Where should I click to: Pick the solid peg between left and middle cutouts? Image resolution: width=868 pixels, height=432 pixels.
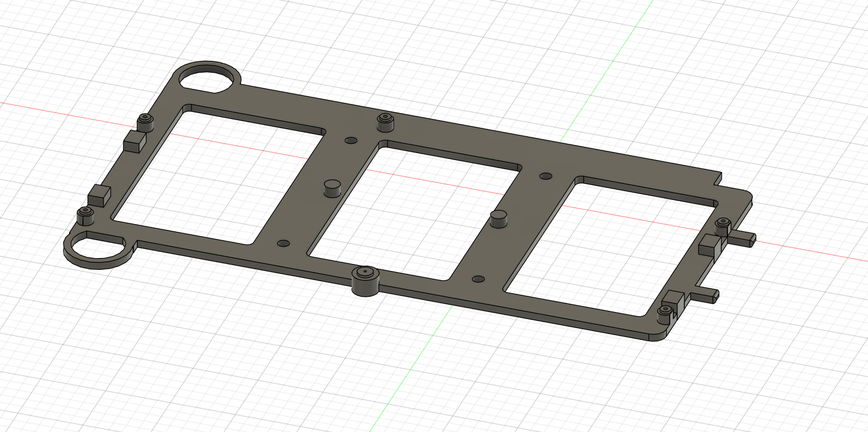click(x=333, y=189)
